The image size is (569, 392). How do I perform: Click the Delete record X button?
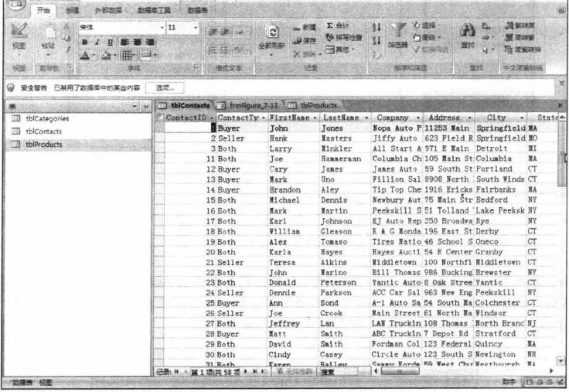click(x=307, y=54)
